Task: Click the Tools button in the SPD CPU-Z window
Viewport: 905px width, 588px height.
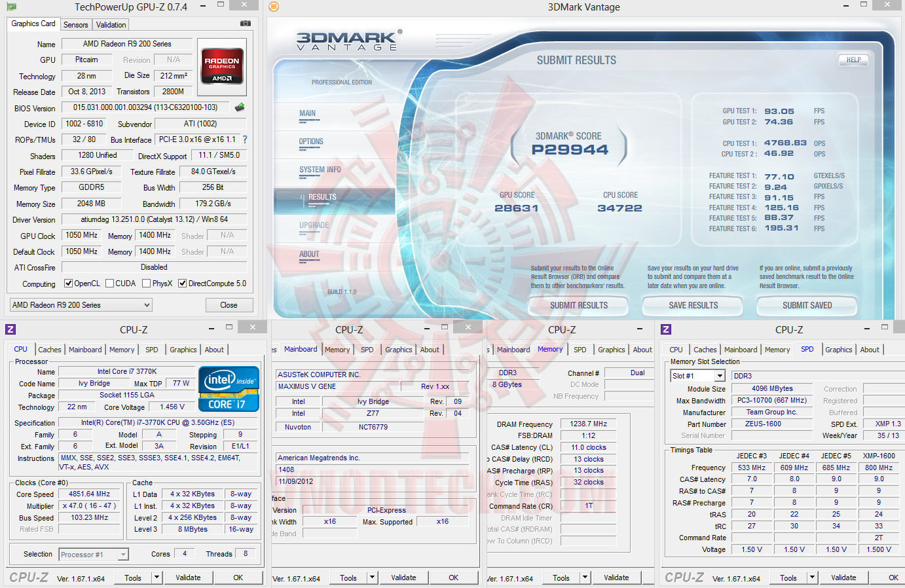Action: click(x=788, y=578)
